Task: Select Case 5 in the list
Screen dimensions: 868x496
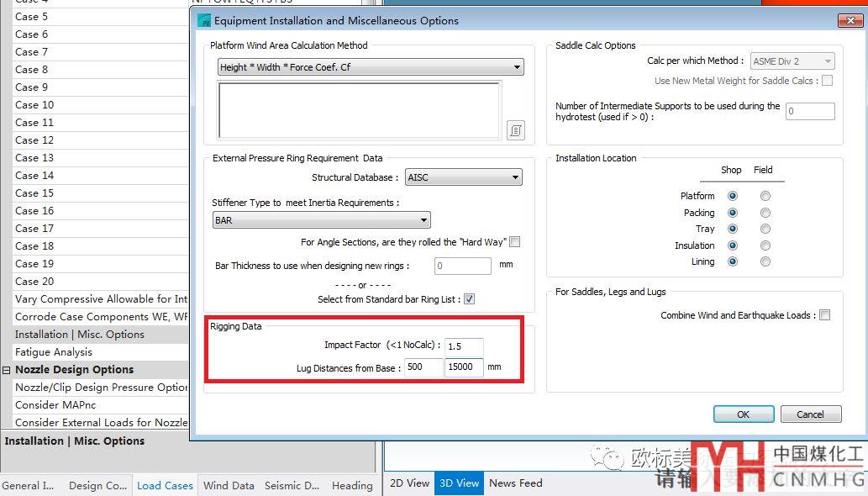Action: pos(100,17)
